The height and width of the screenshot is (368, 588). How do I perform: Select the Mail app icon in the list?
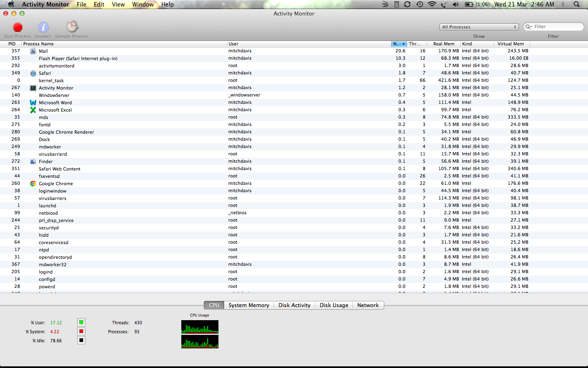tap(33, 51)
